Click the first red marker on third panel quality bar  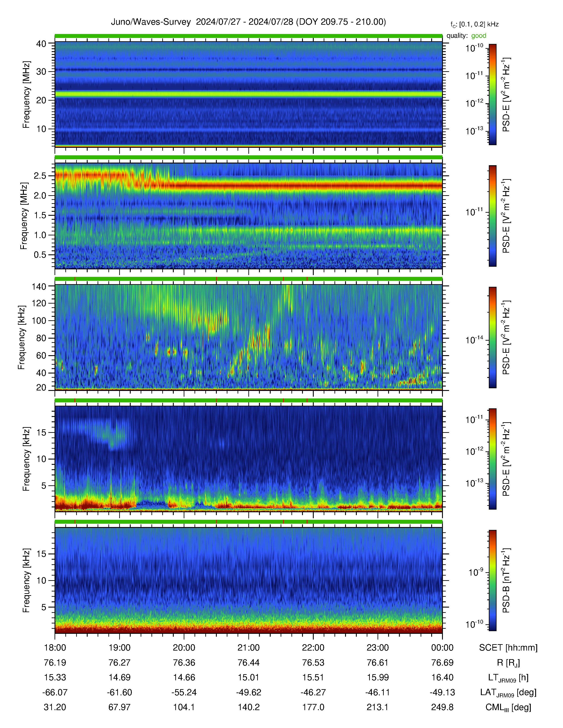(x=75, y=279)
